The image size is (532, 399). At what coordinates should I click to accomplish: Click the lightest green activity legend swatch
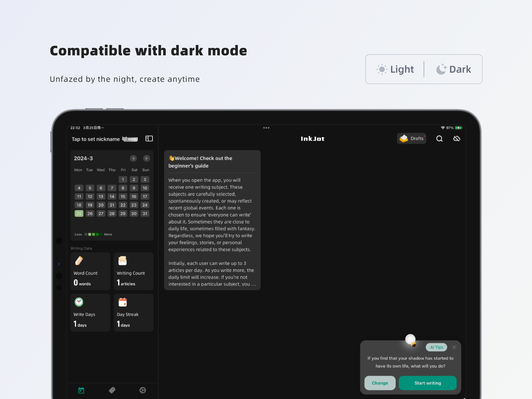click(x=90, y=234)
